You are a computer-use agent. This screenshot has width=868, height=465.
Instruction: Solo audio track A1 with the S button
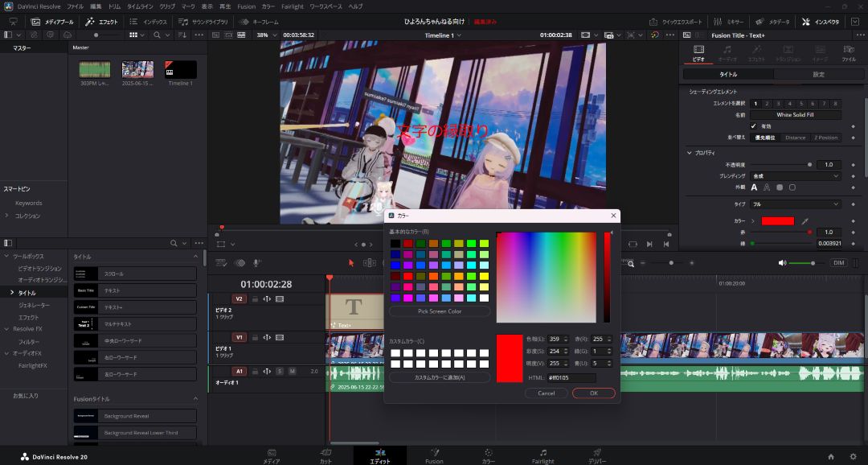click(280, 371)
